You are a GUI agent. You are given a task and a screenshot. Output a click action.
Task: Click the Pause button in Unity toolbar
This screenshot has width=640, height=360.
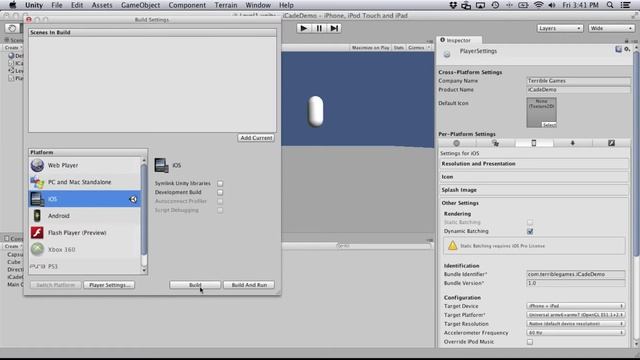tap(319, 28)
